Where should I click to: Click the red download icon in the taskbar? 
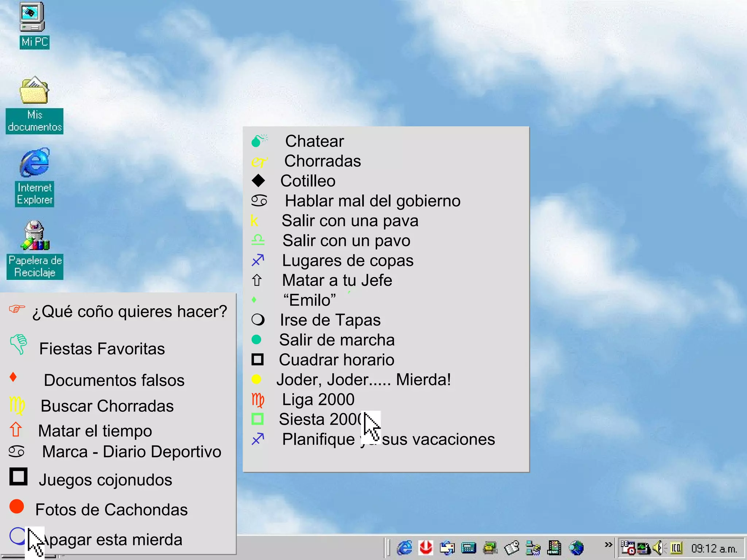click(426, 548)
